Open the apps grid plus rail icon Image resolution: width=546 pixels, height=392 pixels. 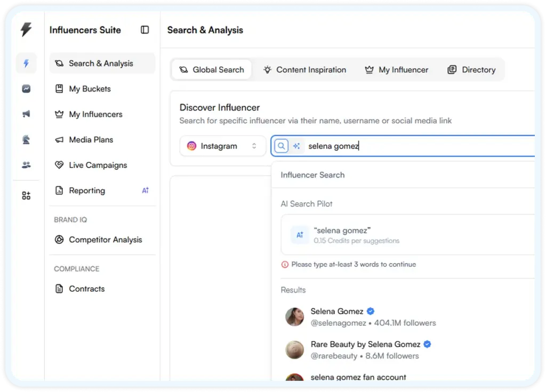[x=26, y=195]
